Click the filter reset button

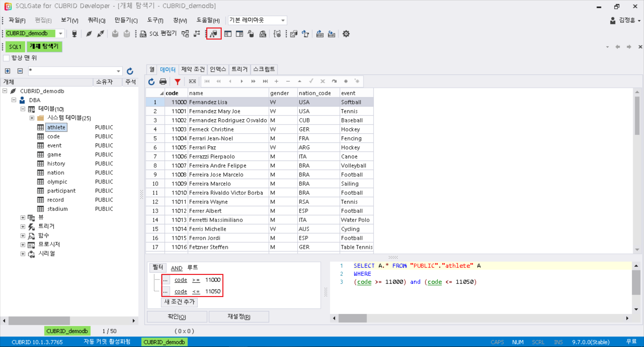238,316
